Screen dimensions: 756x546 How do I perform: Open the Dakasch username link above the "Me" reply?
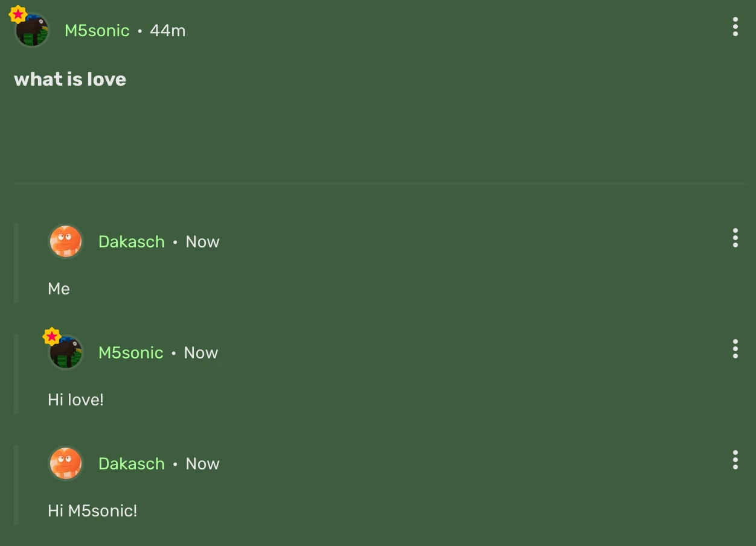point(132,242)
